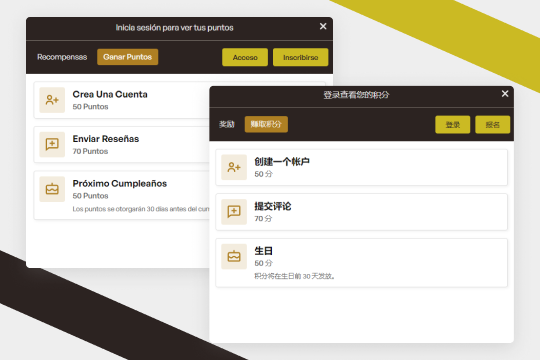Open the Próximo Cumpleaños card title

(120, 184)
